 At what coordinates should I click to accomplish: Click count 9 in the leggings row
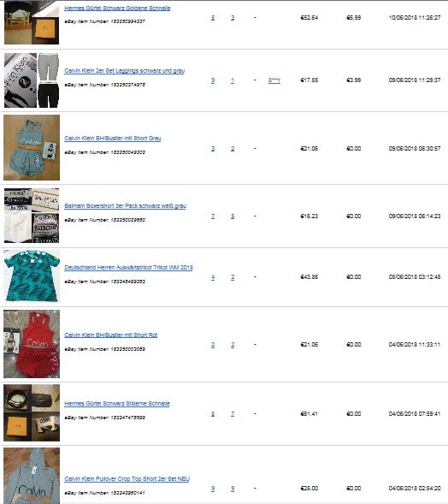click(213, 80)
